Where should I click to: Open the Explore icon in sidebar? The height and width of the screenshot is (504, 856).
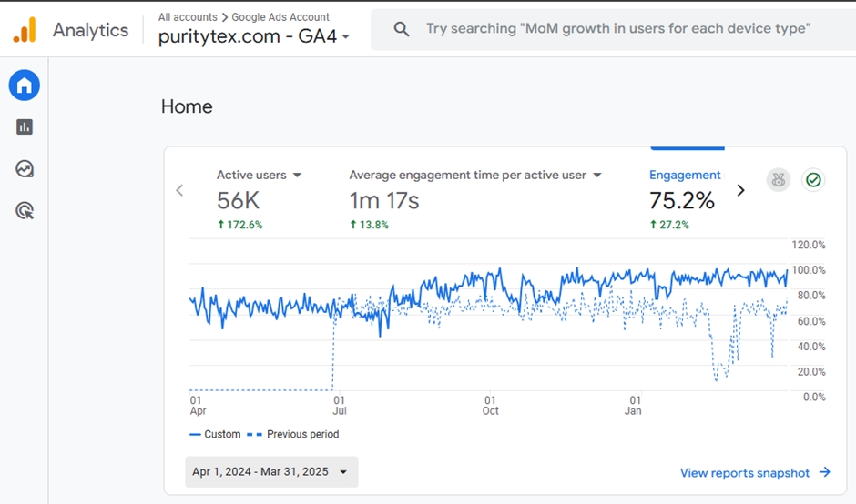(x=25, y=169)
